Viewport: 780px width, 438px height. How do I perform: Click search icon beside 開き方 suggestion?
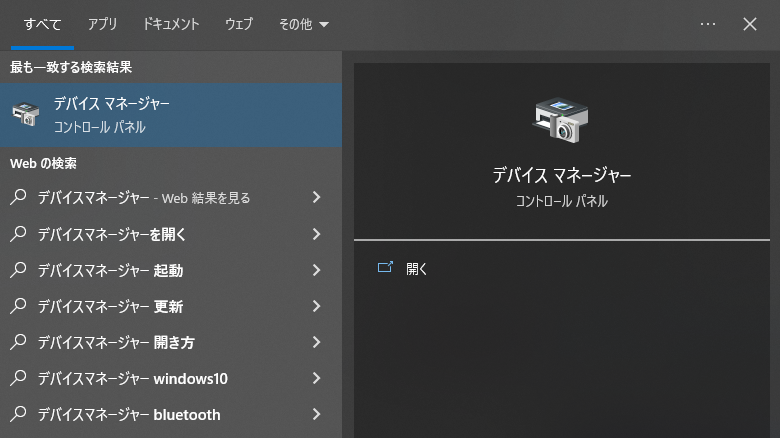click(18, 342)
